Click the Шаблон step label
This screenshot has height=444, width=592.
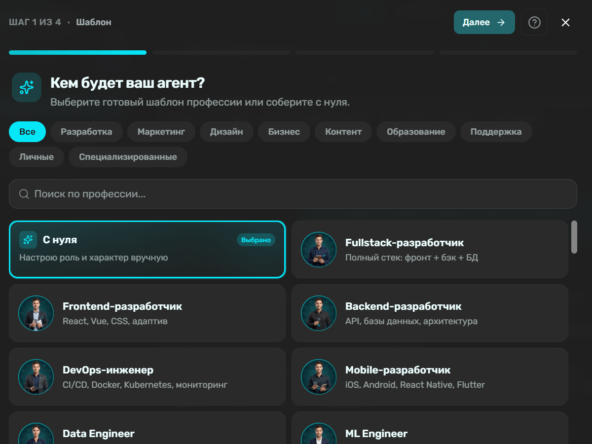(94, 22)
